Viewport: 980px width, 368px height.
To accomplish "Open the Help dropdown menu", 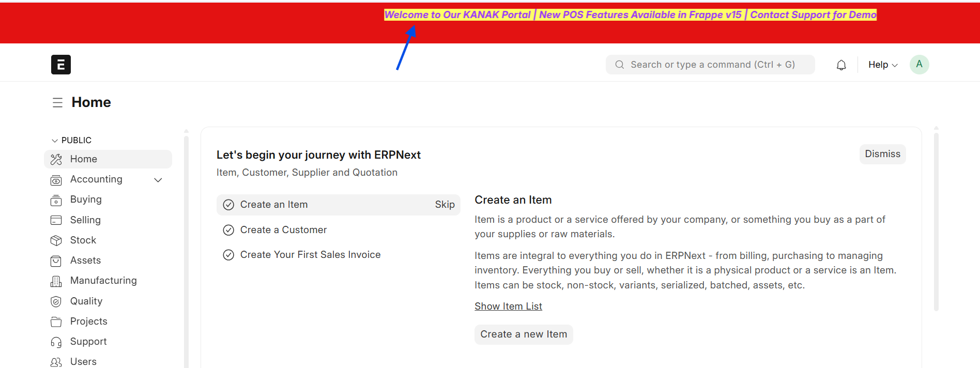I will (x=883, y=65).
